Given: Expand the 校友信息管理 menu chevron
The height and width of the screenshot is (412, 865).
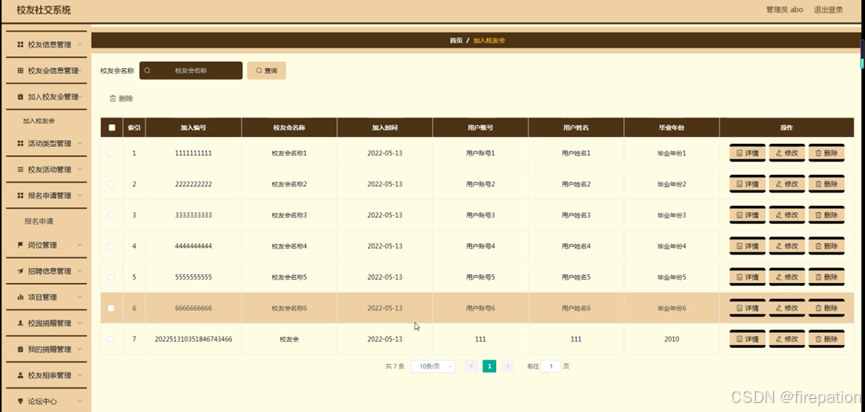Looking at the screenshot, I should (80, 45).
